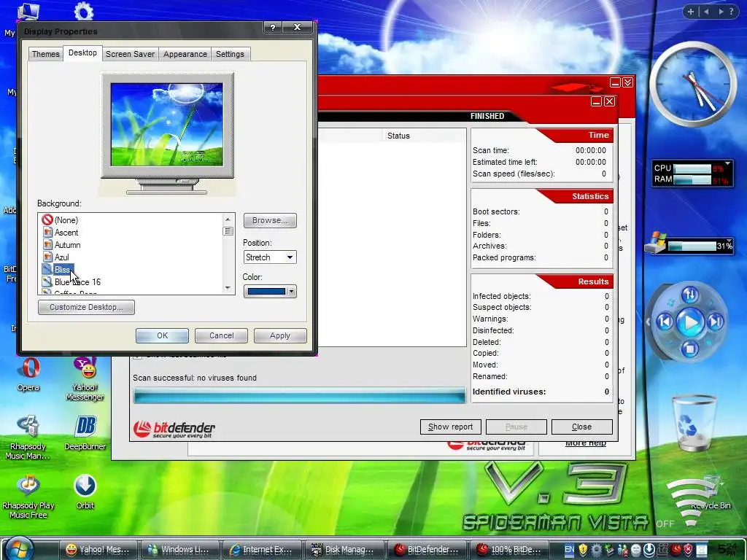Click the BitDefender scan progress bar
The image size is (747, 560).
tap(299, 396)
